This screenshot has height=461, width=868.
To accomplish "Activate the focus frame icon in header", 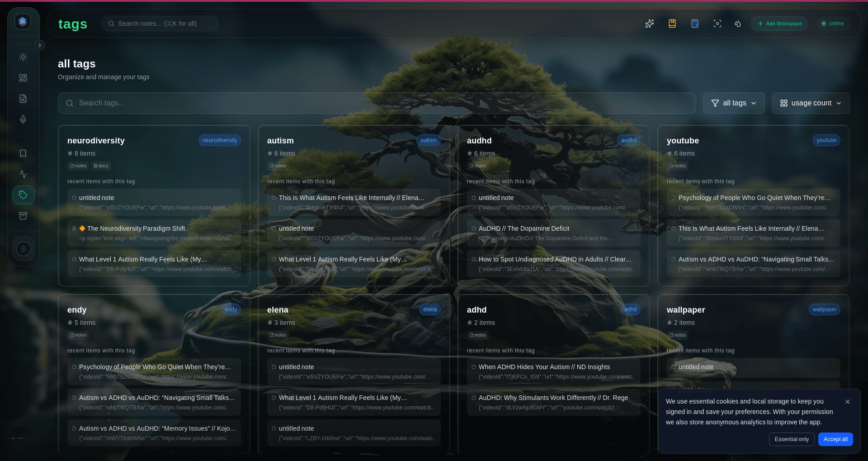I will tap(717, 24).
